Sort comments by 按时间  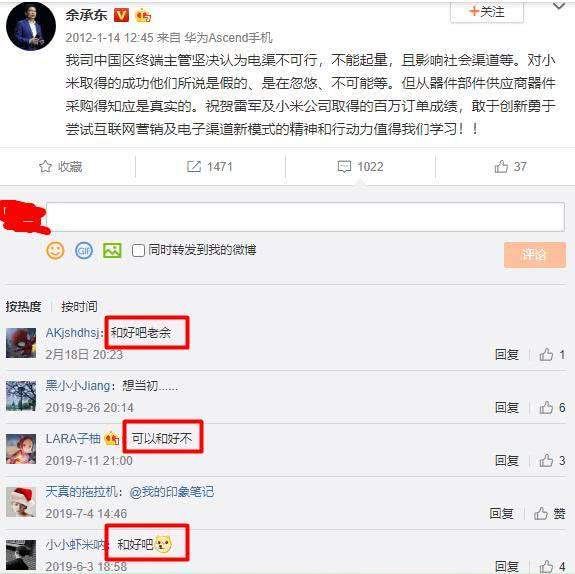tap(79, 307)
